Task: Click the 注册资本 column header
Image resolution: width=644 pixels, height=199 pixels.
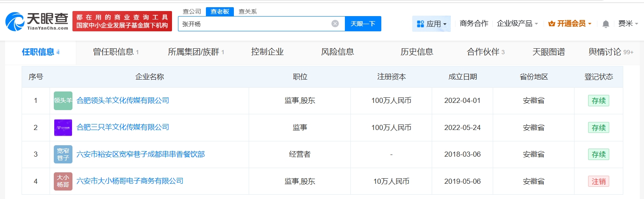Action: tap(391, 77)
